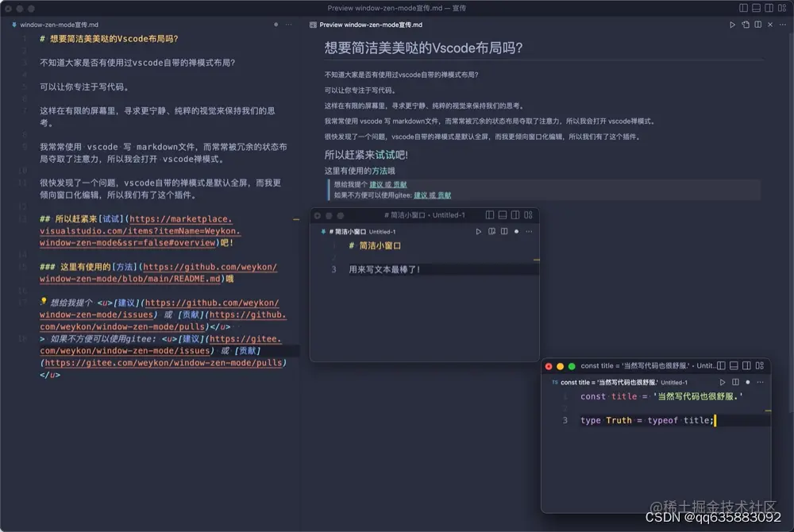Split editor in const title window
The width and height of the screenshot is (794, 532).
735,382
